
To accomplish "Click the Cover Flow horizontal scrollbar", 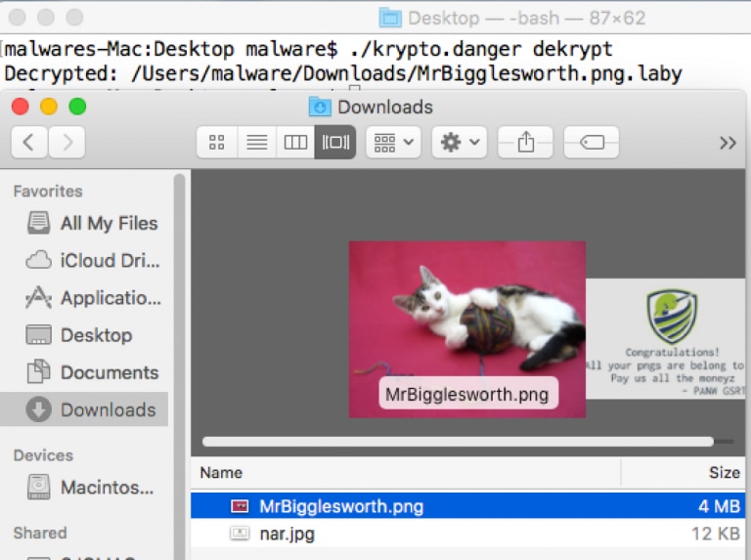I will point(458,442).
